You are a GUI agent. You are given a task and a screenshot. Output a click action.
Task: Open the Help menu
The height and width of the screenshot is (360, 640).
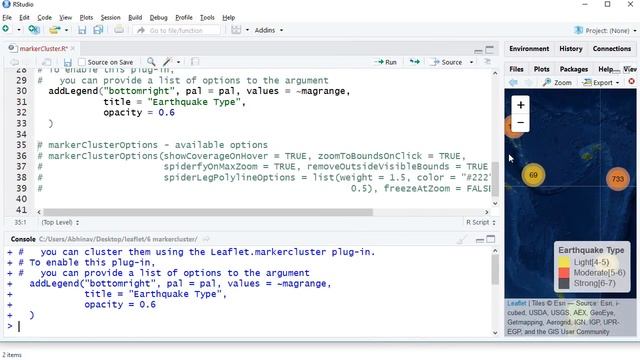(229, 18)
